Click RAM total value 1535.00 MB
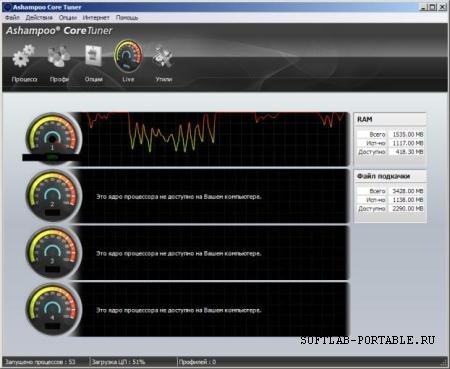450x369 pixels. click(x=407, y=134)
